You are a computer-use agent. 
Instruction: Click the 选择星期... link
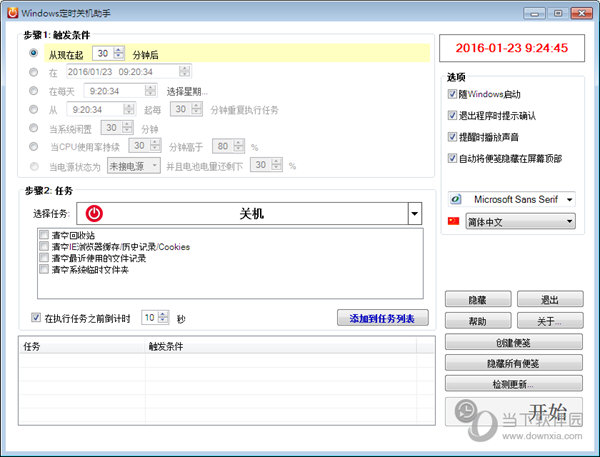[x=187, y=91]
